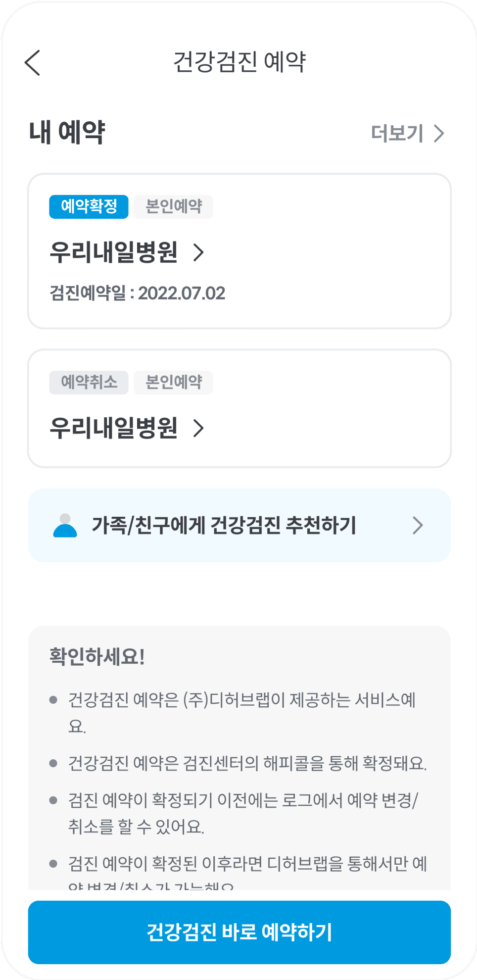Tap 가족/친구에게 건강검진 추천하기 banner text

(224, 526)
